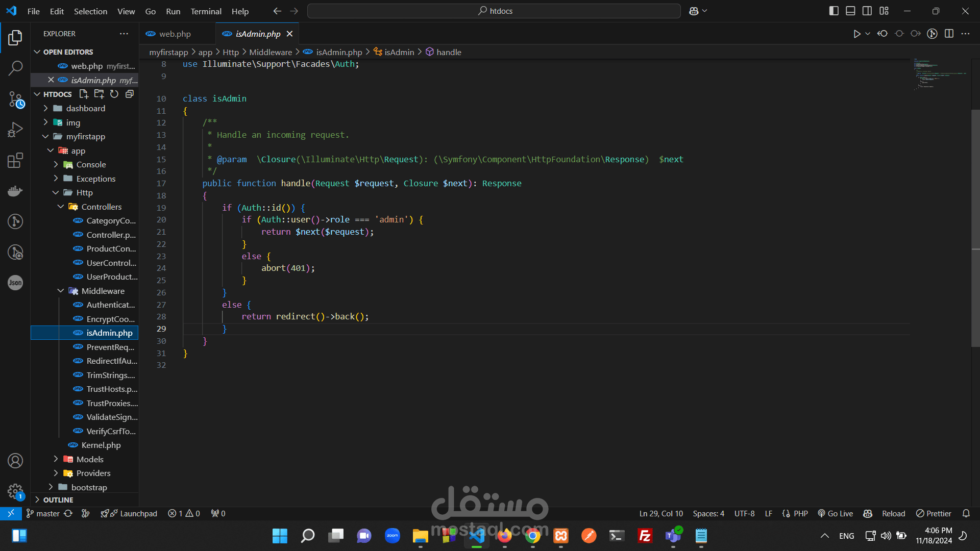Switch to the web.php tab
980x551 pixels.
coord(175,34)
